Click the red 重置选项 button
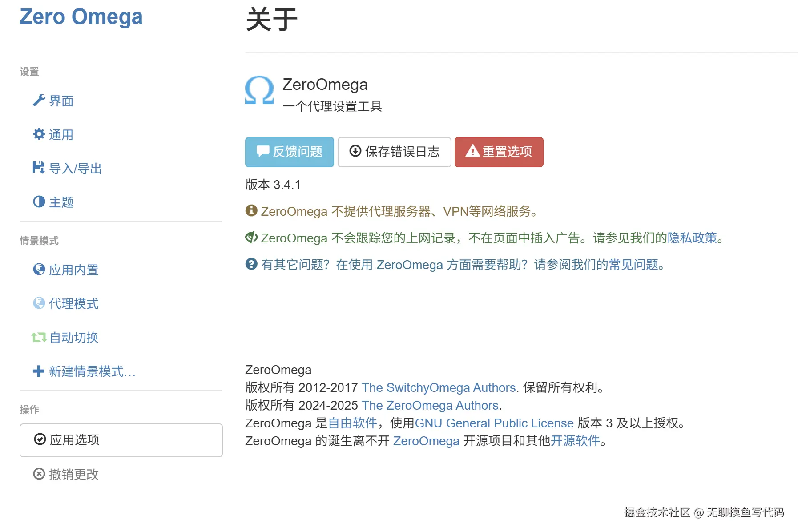798x532 pixels. (499, 152)
